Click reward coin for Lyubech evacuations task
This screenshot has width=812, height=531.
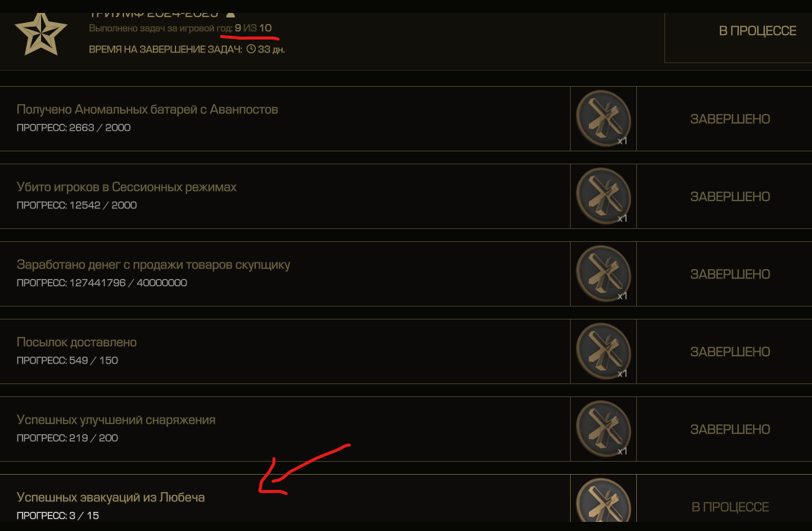point(603,500)
